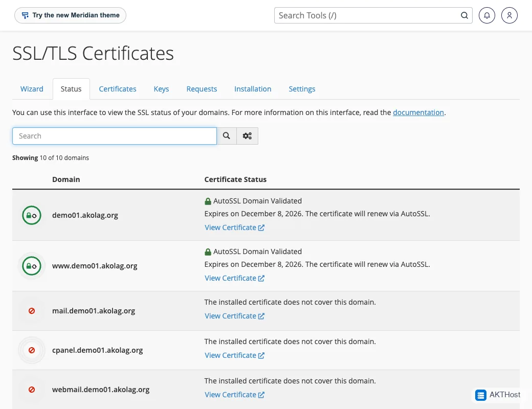Click the expiry text in www.demo01.akolag.org row
This screenshot has width=532, height=409.
click(317, 264)
